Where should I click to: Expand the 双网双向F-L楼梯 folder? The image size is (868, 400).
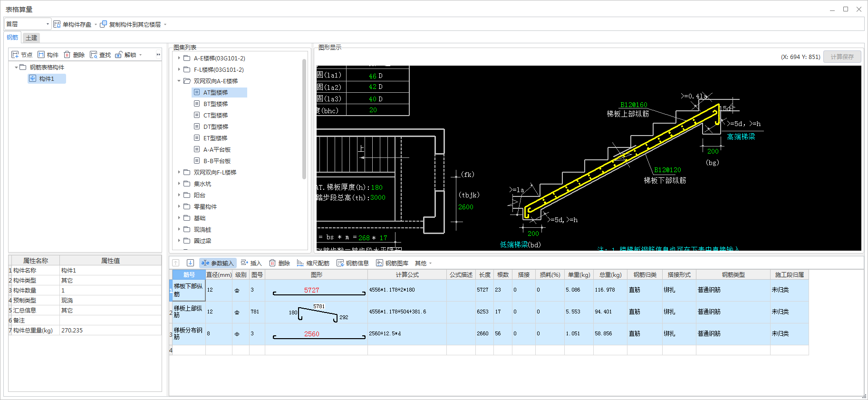(179, 172)
